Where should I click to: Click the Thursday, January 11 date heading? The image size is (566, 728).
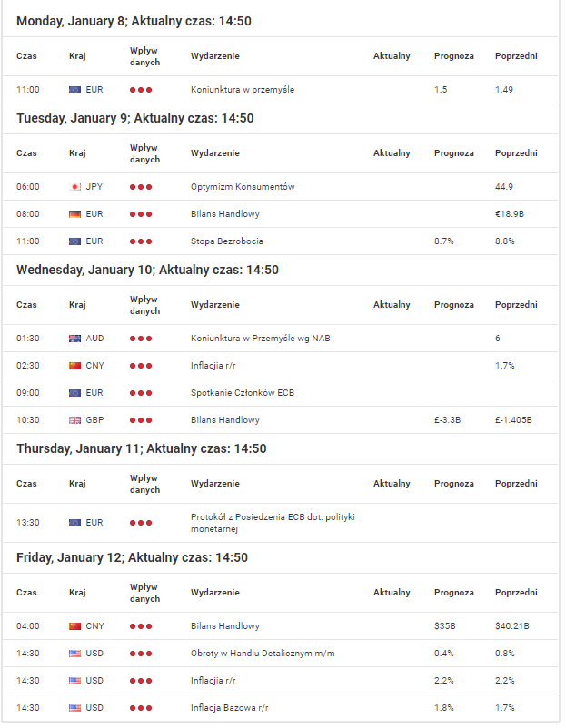[x=141, y=449]
